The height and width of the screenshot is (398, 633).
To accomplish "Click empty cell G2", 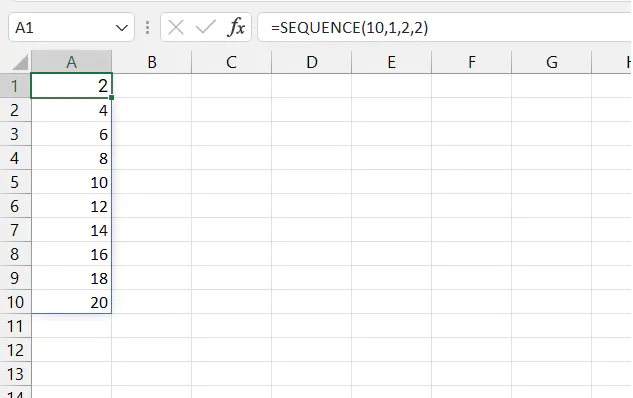I will pyautogui.click(x=551, y=110).
